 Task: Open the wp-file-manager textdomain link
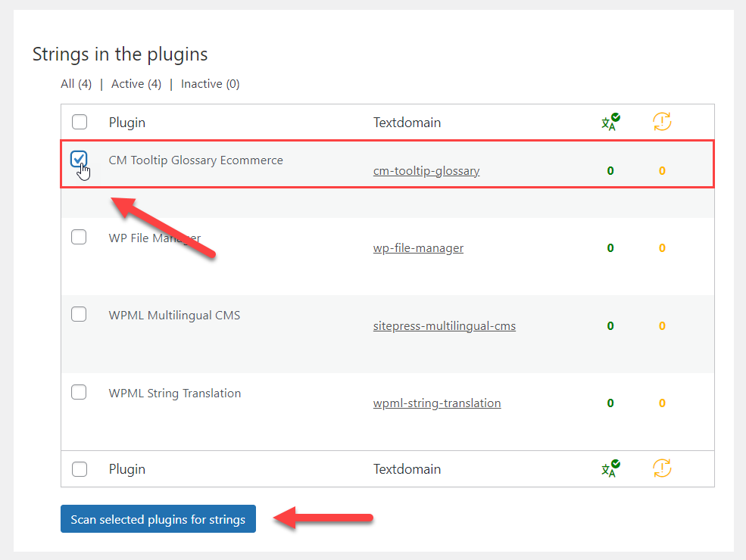tap(418, 248)
